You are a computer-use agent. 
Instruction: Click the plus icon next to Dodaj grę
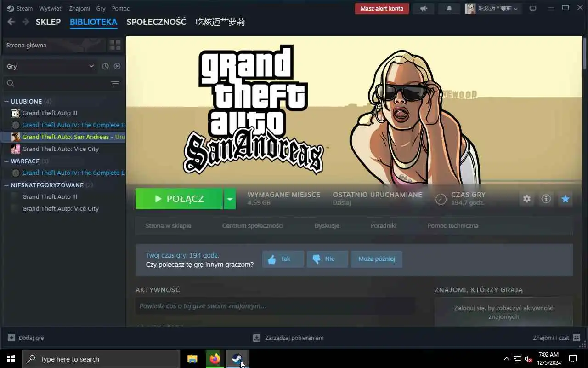[x=11, y=338]
